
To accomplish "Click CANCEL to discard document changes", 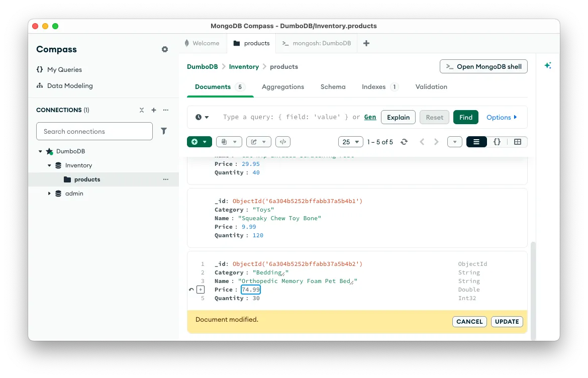I will click(x=469, y=321).
